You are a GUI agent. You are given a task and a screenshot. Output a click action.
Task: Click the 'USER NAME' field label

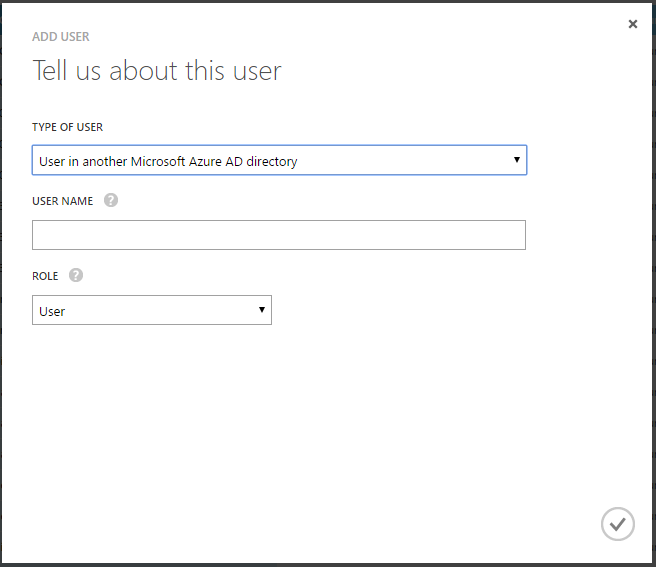(63, 201)
